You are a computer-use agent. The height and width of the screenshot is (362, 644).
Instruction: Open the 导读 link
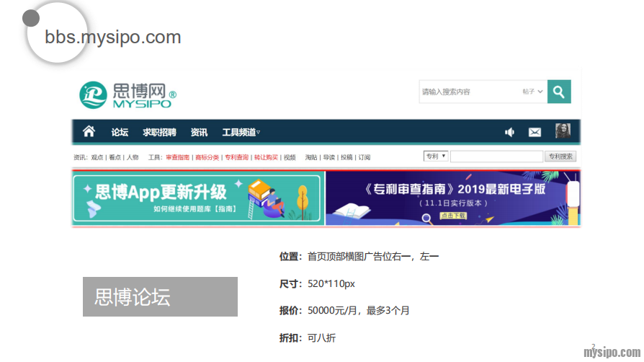(328, 157)
